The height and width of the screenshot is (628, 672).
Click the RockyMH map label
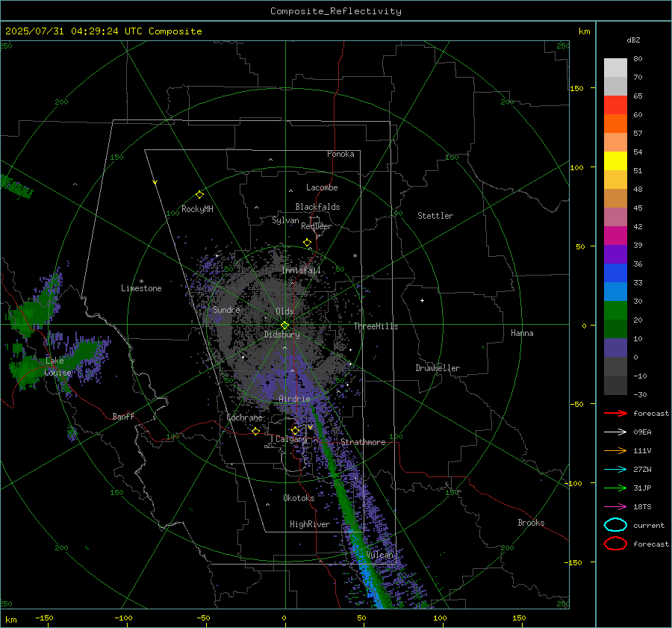[x=197, y=209]
